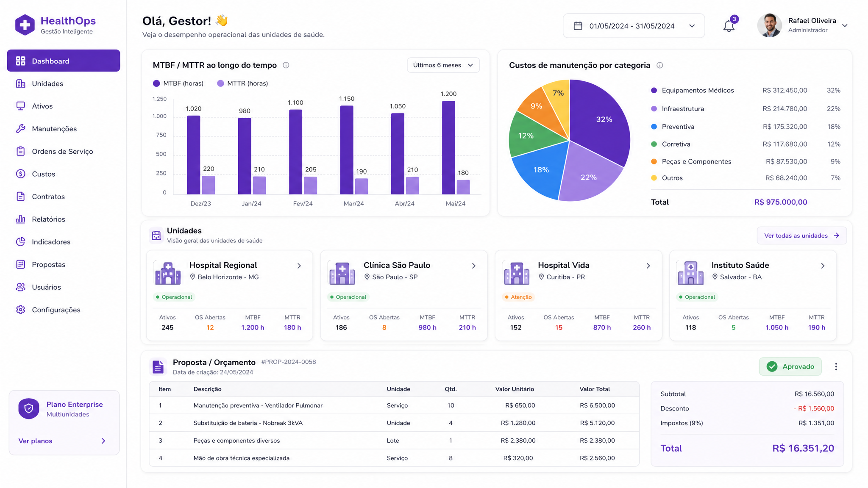Open Instituto Saúde card chevron
The image size is (868, 488).
point(823,266)
